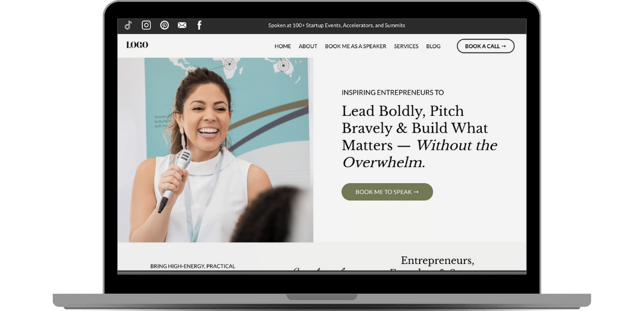Click the email envelope icon
Screen dimensions: 644x311
182,25
